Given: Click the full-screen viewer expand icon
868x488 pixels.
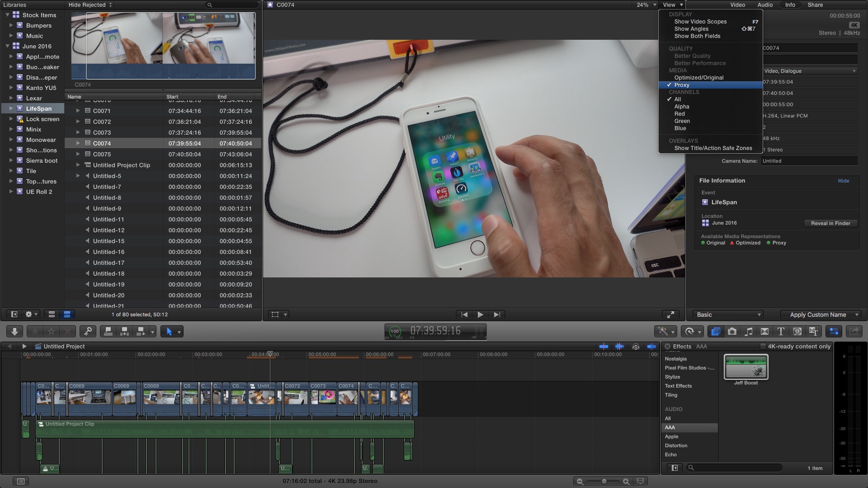Looking at the screenshot, I should (671, 314).
